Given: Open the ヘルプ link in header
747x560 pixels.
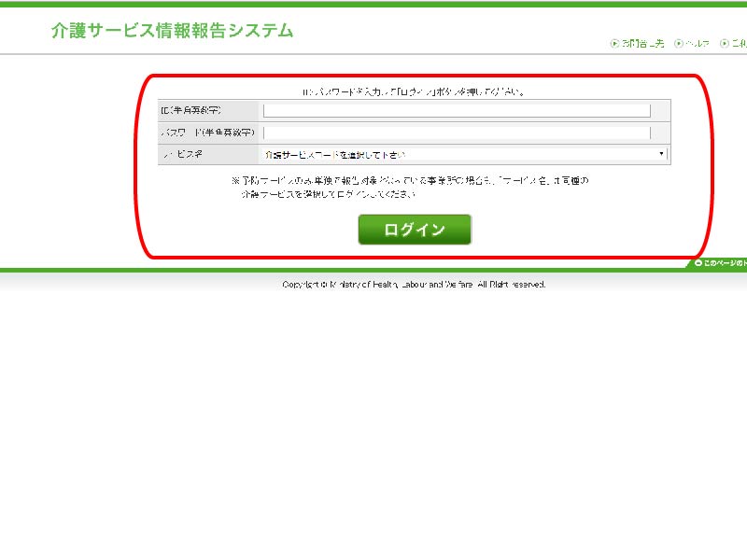Looking at the screenshot, I should point(698,43).
